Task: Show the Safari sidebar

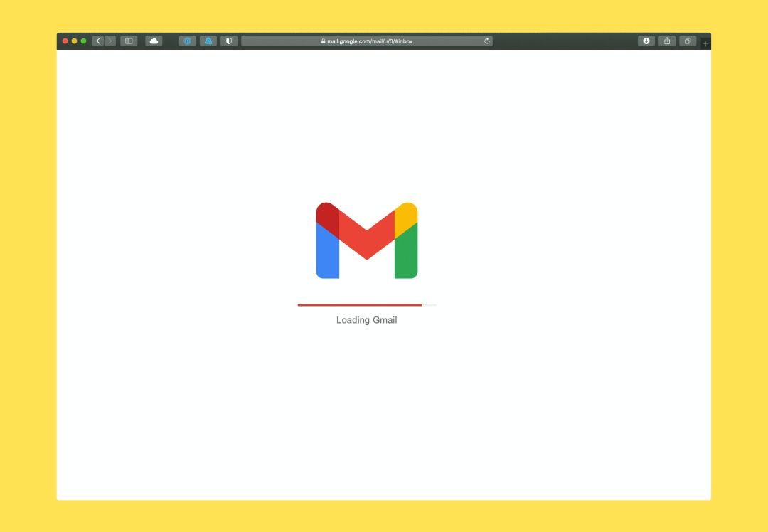Action: point(129,41)
